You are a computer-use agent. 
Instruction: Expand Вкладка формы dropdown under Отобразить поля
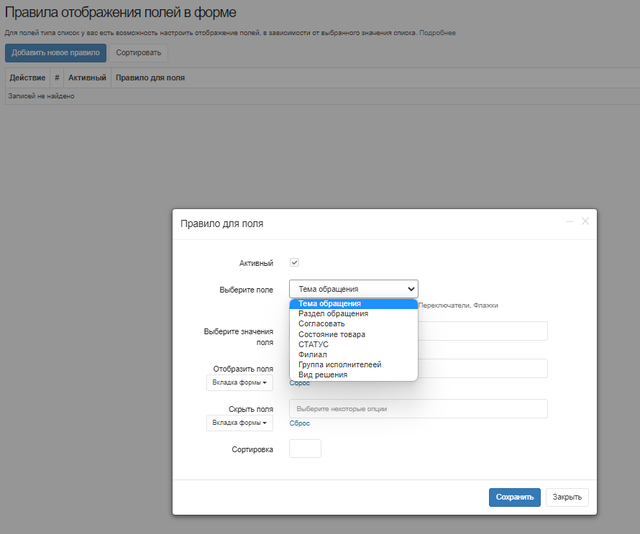pyautogui.click(x=240, y=383)
